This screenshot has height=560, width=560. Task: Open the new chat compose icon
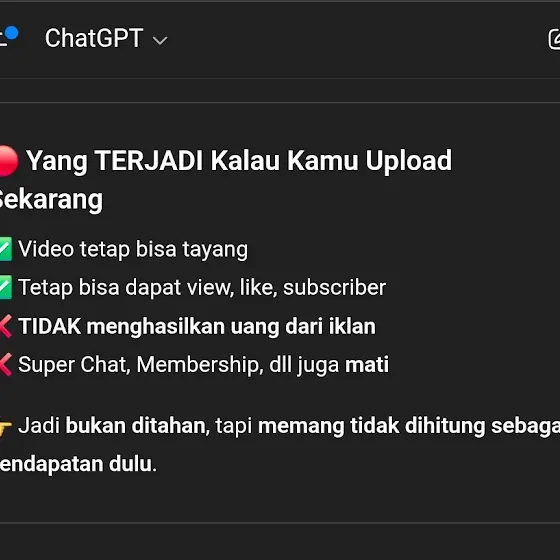point(554,39)
